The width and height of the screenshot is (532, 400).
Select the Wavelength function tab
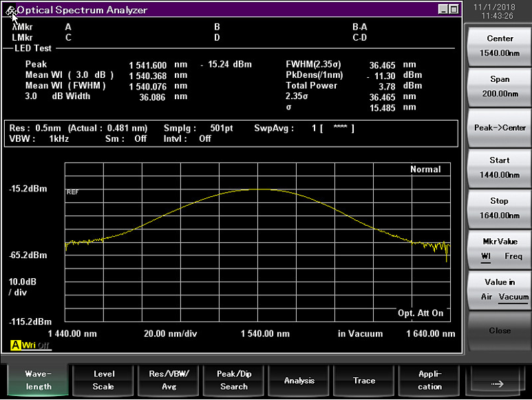pyautogui.click(x=39, y=380)
